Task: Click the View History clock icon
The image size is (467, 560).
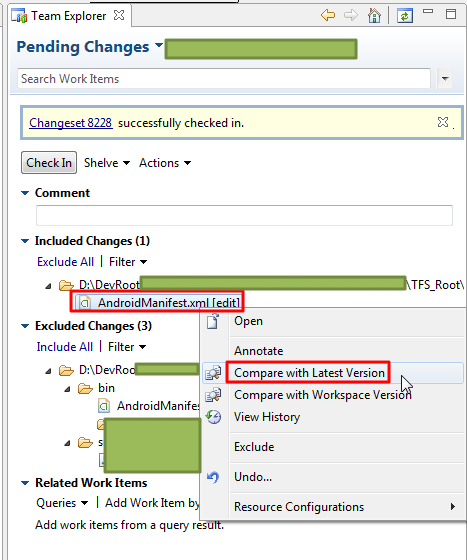Action: click(214, 417)
